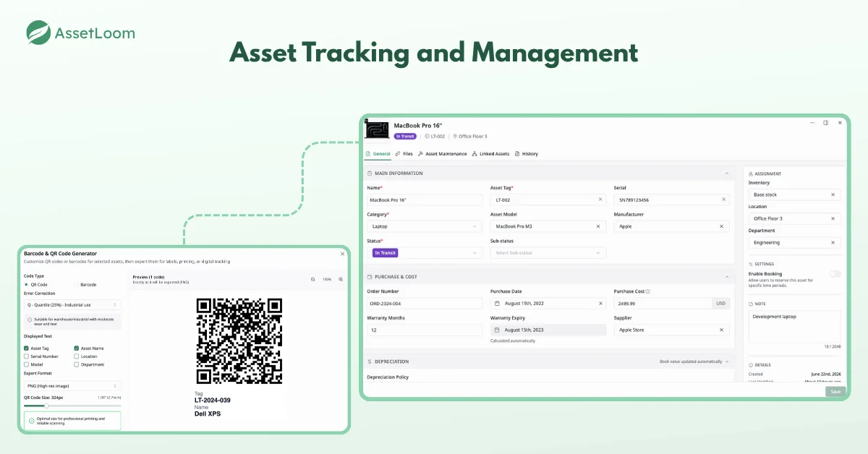Remove the Base stock inventory assignment
868x454 pixels.
click(833, 194)
